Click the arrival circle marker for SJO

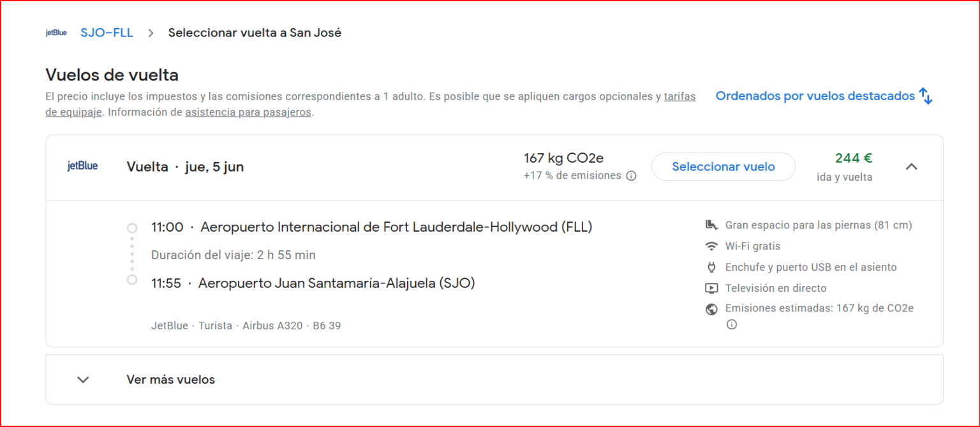coord(132,280)
